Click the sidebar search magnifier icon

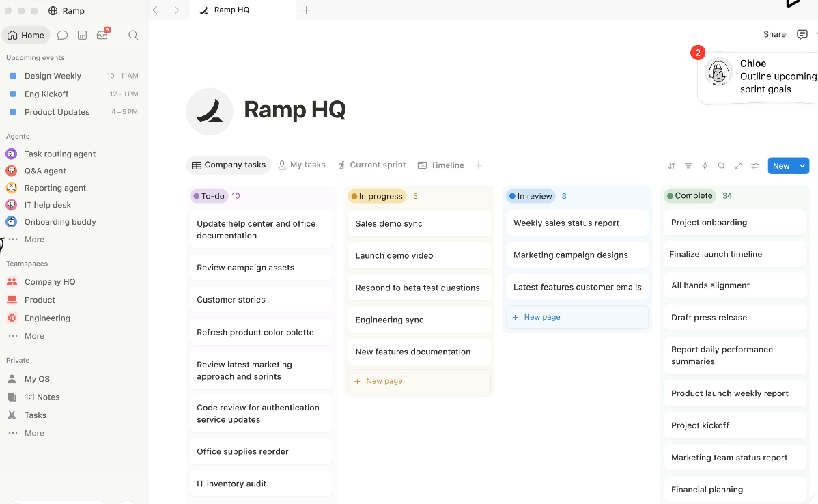tap(134, 35)
